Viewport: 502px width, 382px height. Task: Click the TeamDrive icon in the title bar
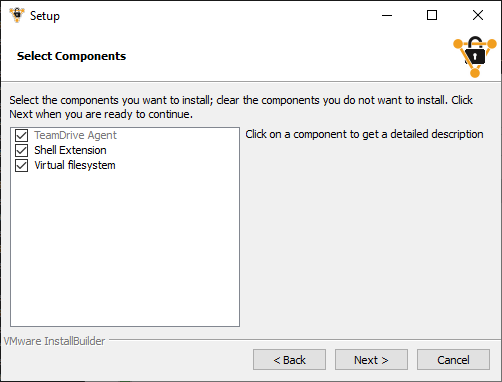click(17, 15)
